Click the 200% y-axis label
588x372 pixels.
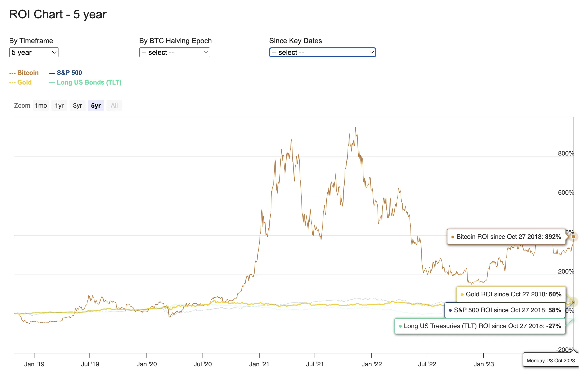pos(566,271)
